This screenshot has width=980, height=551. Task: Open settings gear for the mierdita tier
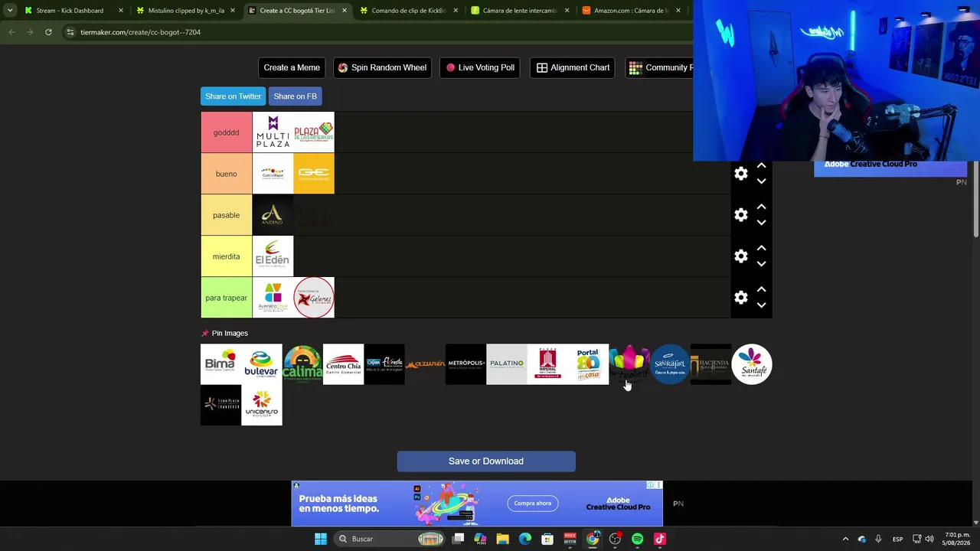point(741,256)
